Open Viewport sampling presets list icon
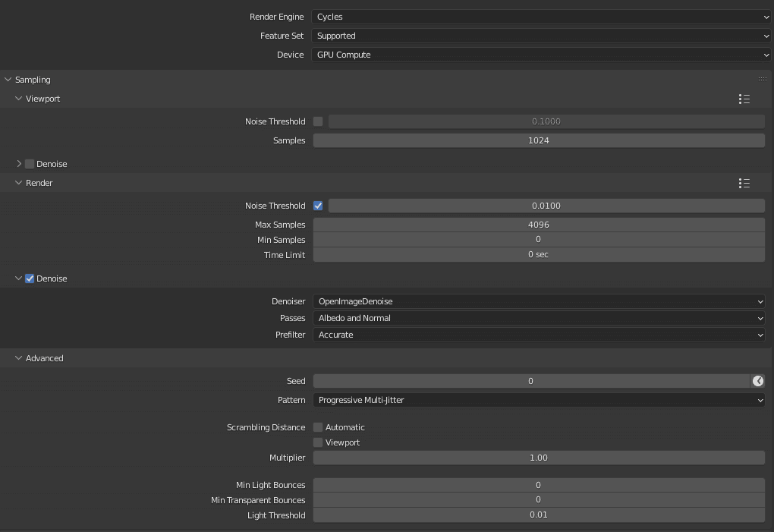774x532 pixels. point(744,99)
